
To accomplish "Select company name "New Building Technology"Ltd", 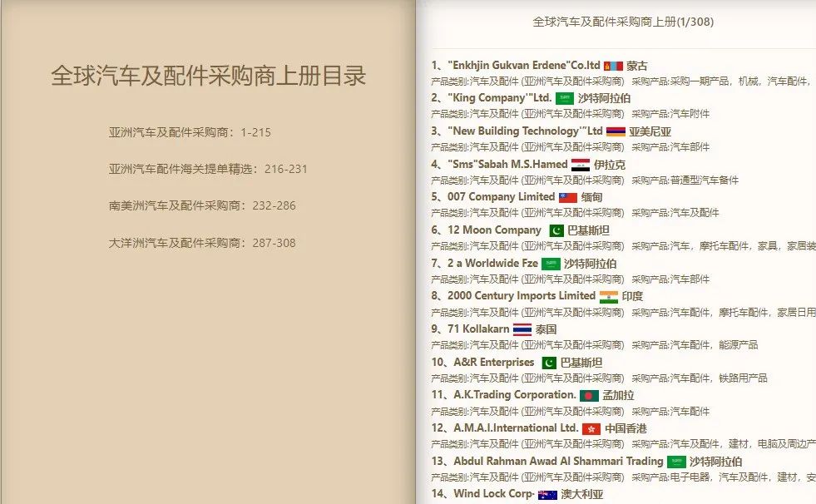I will 525,131.
